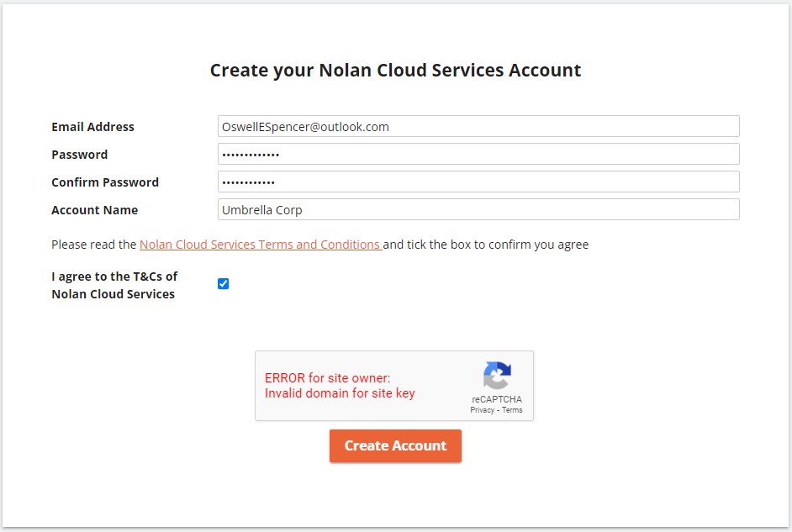This screenshot has height=532, width=792.
Task: Click the 'Create your Nolan Cloud Services Account' heading
Action: tap(395, 71)
